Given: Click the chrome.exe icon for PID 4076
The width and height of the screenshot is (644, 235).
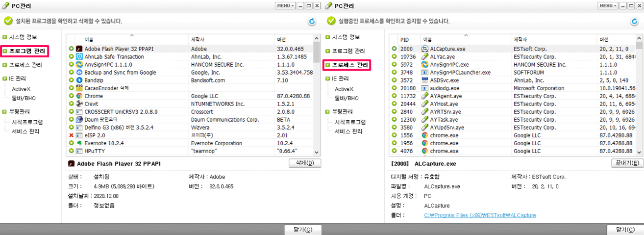Looking at the screenshot, I should pyautogui.click(x=425, y=151).
